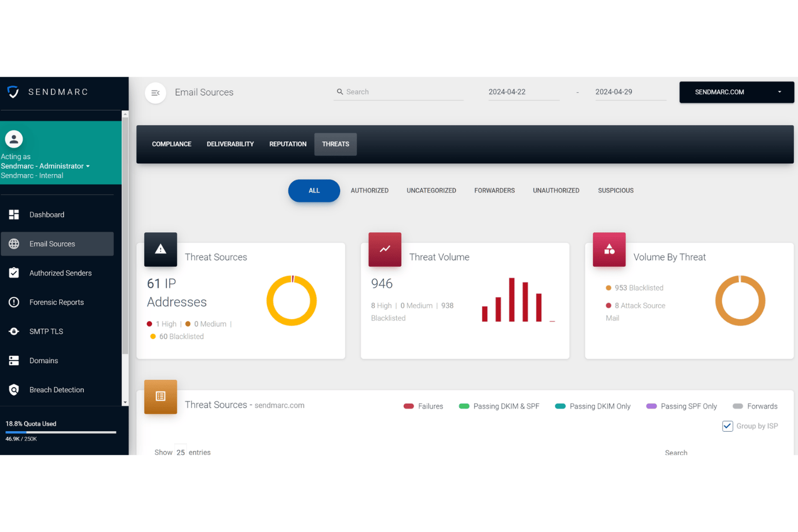Viewport: 798px width, 532px height.
Task: Click the sidebar scrollbar down arrow
Action: pos(125,402)
